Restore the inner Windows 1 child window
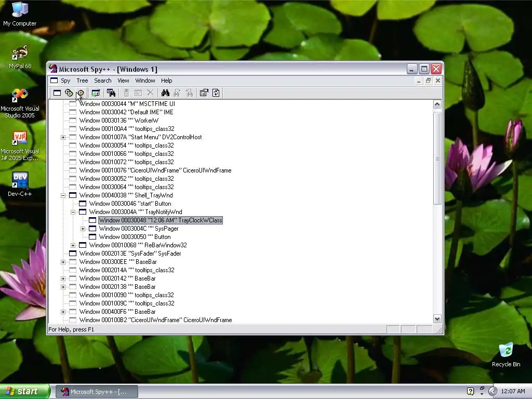 click(x=428, y=81)
